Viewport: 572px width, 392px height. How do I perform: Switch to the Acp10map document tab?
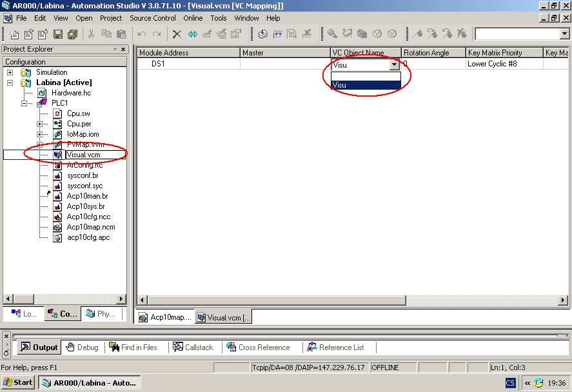point(165,317)
